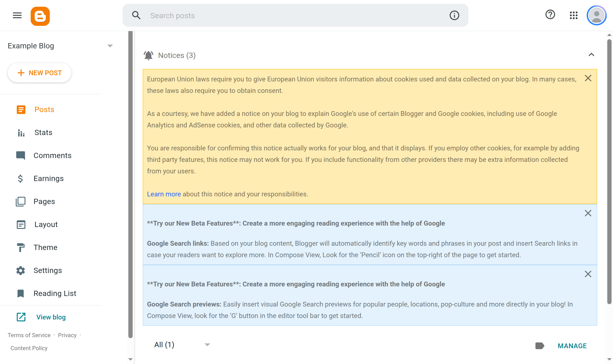Open the Privacy link
This screenshot has width=613, height=364.
pos(67,335)
